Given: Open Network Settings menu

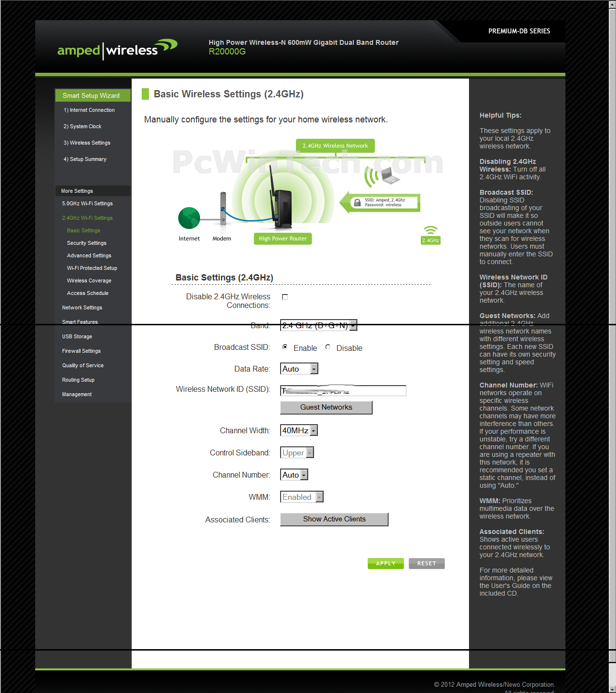Looking at the screenshot, I should point(82,307).
